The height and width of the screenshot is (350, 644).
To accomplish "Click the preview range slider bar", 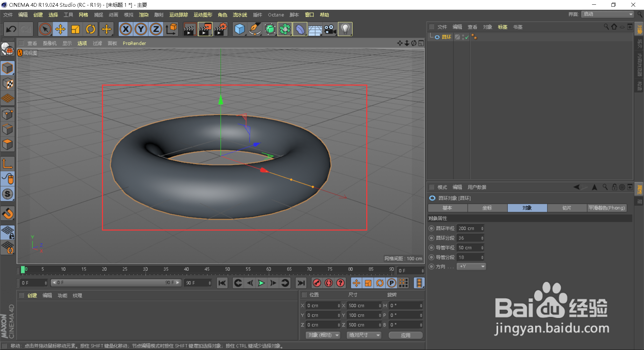I will pos(116,283).
